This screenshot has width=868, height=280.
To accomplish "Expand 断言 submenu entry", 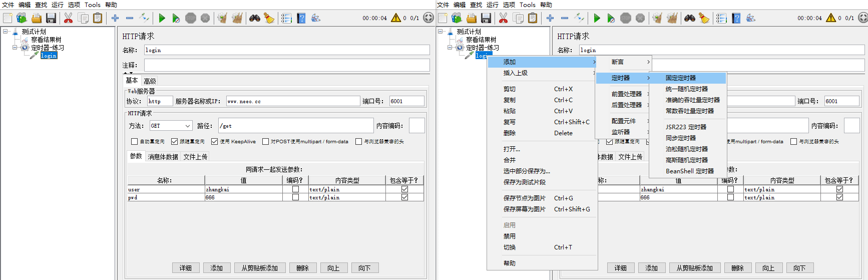I will click(624, 62).
